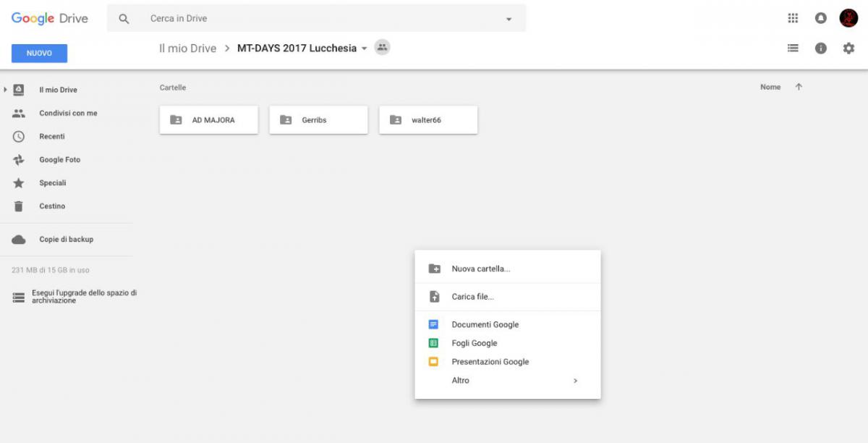Click the storage upgrade icon
The image size is (868, 443).
[x=19, y=297]
